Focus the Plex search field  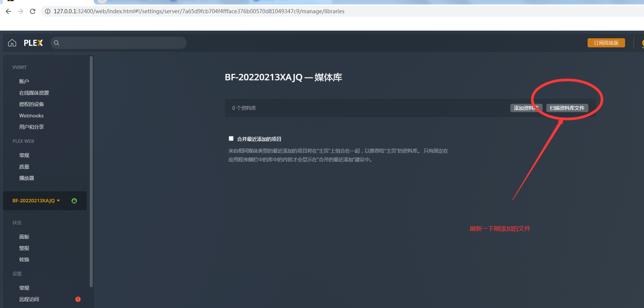[118, 43]
